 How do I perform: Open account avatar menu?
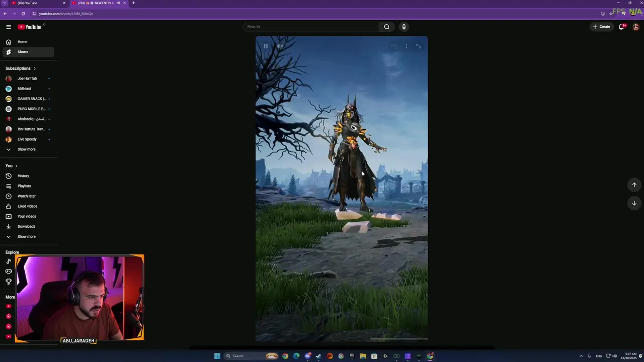tap(636, 27)
